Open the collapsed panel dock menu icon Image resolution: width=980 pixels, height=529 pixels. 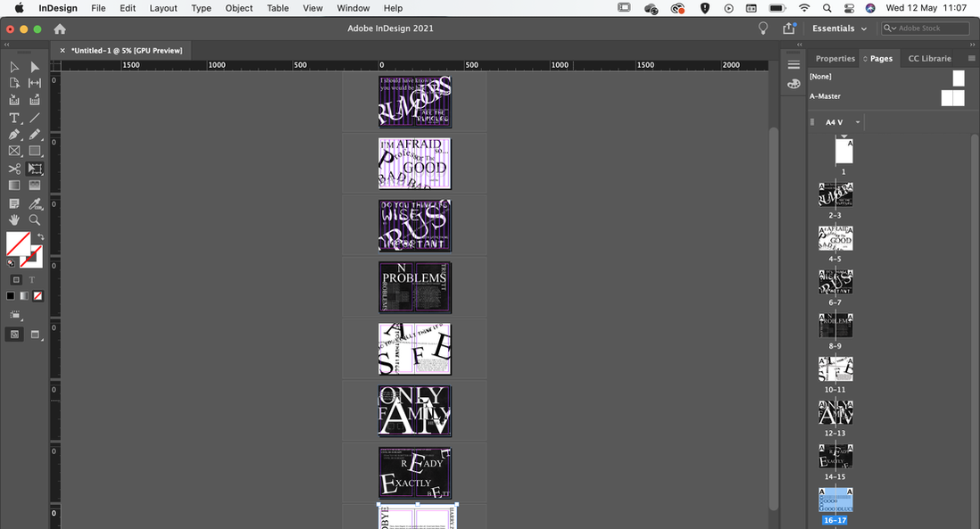click(793, 65)
